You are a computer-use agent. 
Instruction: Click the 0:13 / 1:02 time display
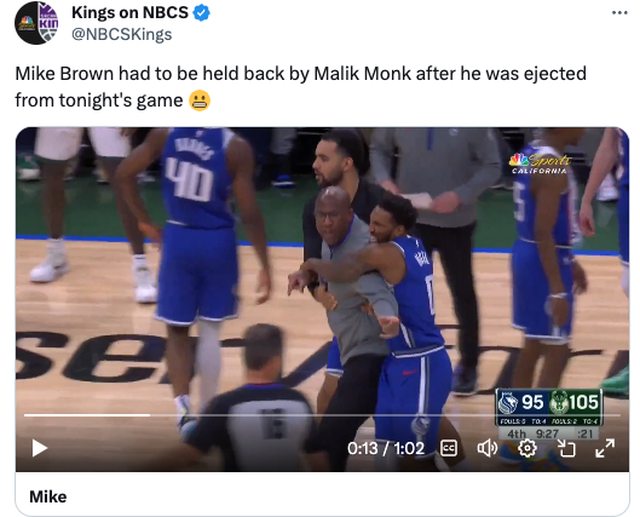click(x=386, y=449)
